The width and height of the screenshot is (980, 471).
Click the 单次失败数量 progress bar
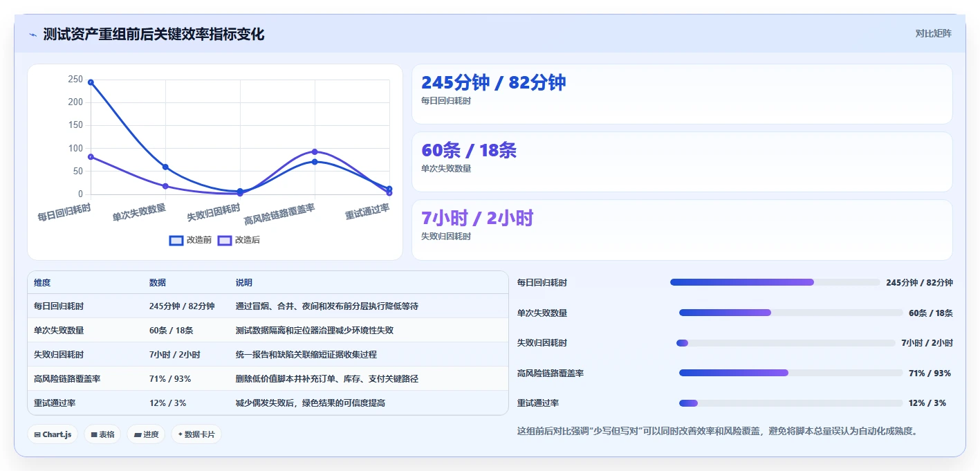[x=791, y=313]
